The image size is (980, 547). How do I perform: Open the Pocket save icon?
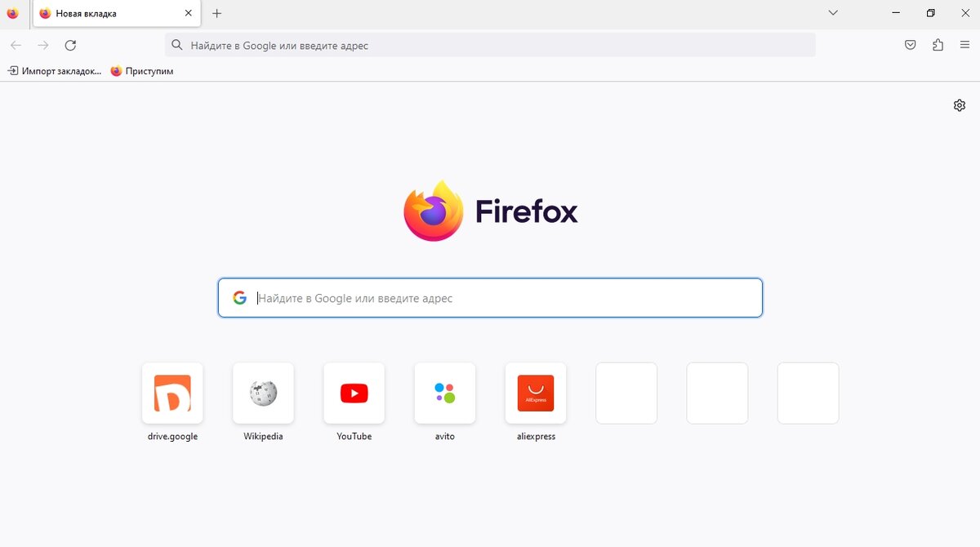tap(910, 45)
